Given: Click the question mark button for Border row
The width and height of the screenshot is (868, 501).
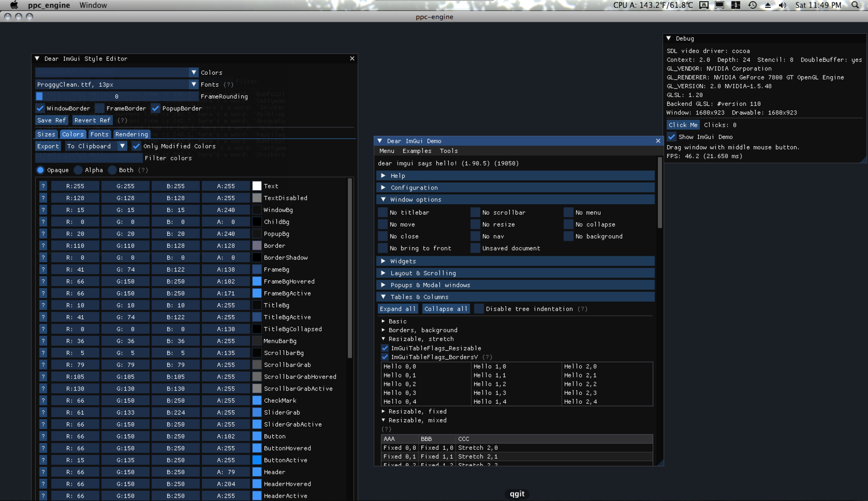Looking at the screenshot, I should tap(43, 246).
